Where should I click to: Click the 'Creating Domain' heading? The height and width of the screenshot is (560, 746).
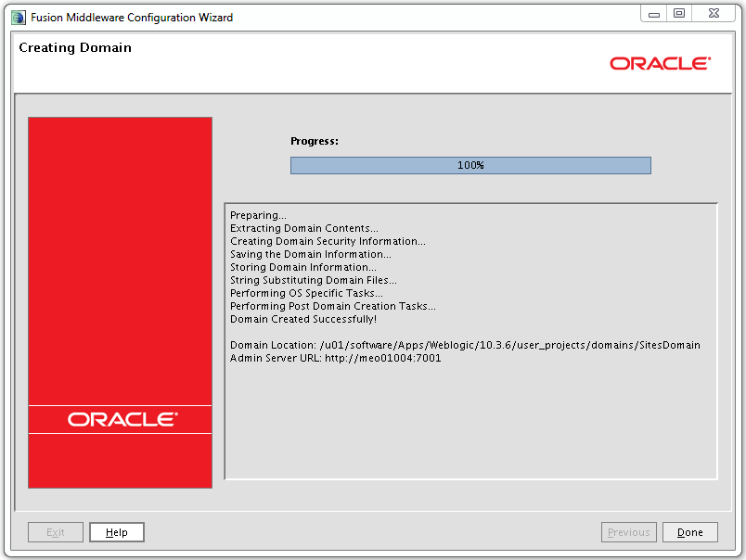pos(75,47)
